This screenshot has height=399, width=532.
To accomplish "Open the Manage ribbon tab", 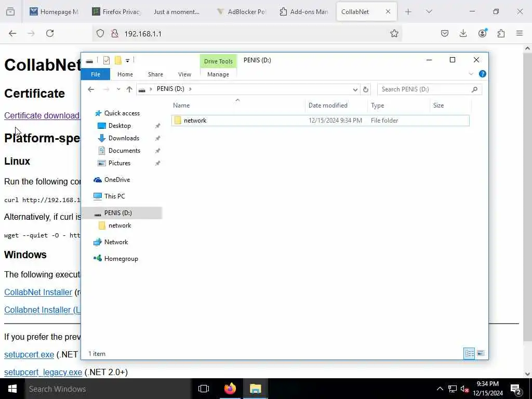I will pyautogui.click(x=218, y=74).
